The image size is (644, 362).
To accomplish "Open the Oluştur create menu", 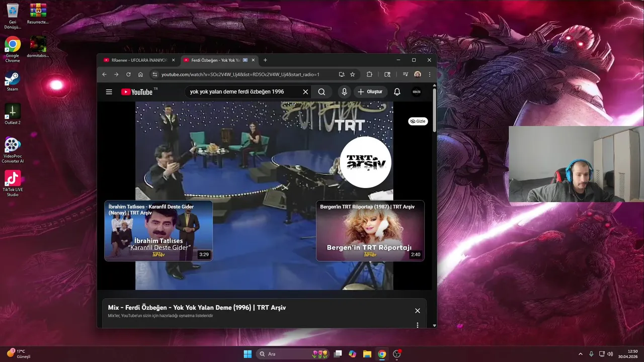I will point(370,92).
